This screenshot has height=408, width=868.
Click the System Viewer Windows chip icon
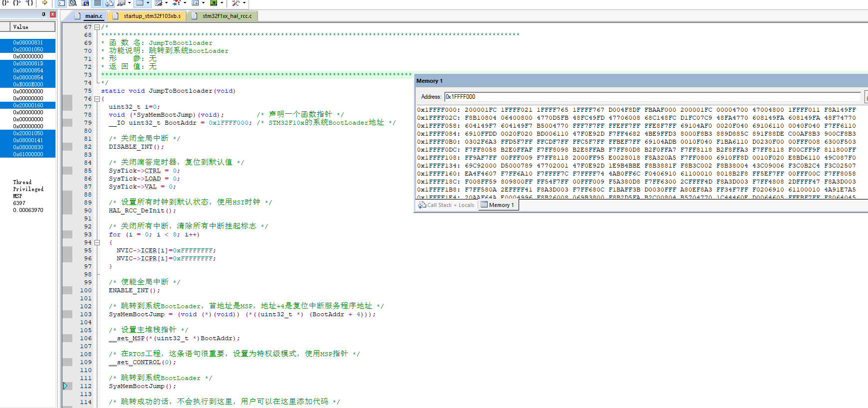coord(214,2)
